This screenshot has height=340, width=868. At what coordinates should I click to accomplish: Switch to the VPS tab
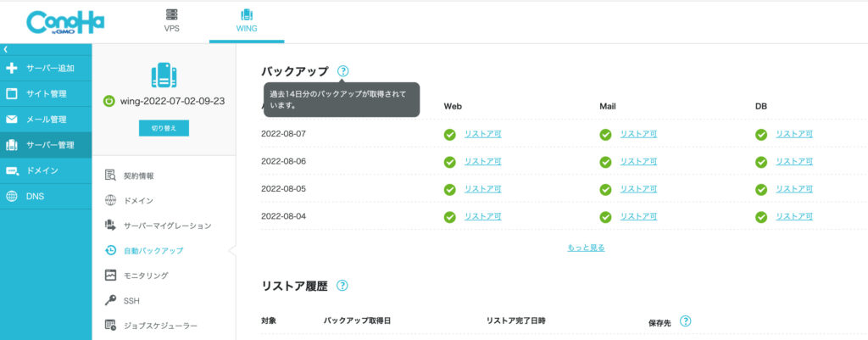pos(172,20)
